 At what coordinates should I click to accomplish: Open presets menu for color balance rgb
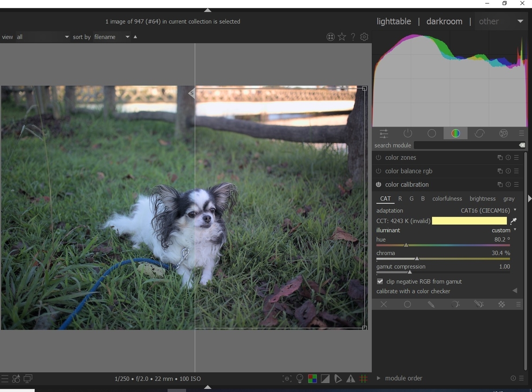click(x=516, y=171)
